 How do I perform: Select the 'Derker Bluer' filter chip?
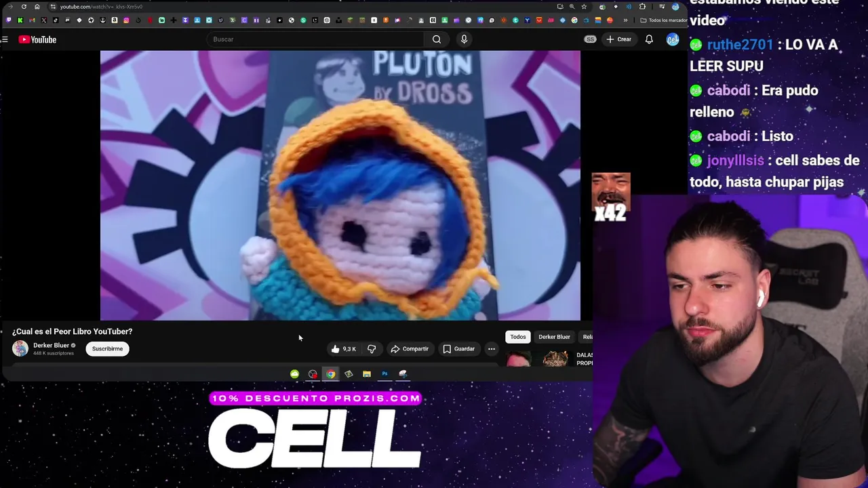[x=554, y=337]
